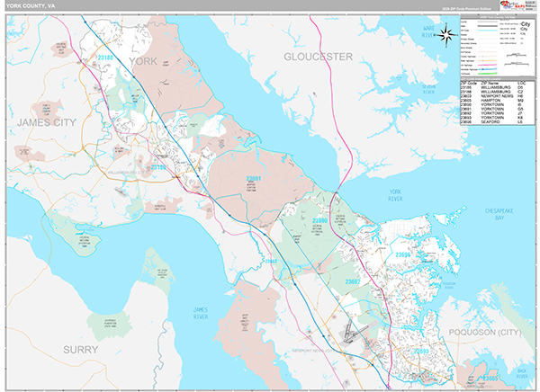Screen dimensions: 540x392
Task: Select the NEWPORT NEWS row in ZIP index
Action: pos(499,94)
